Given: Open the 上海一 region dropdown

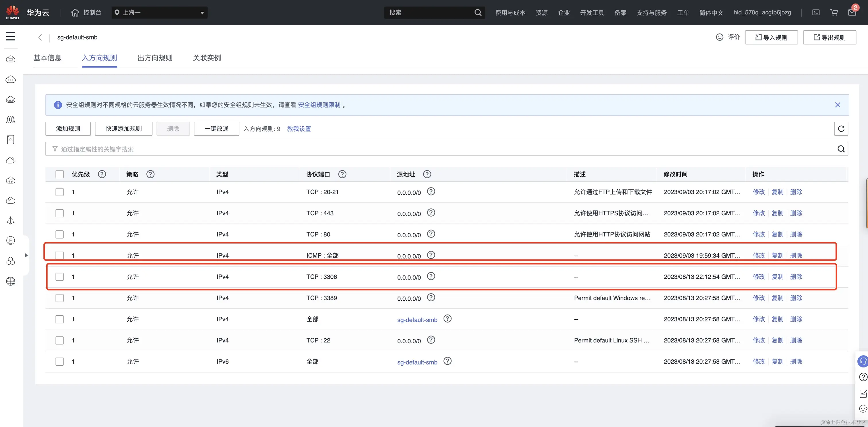Looking at the screenshot, I should pos(159,12).
